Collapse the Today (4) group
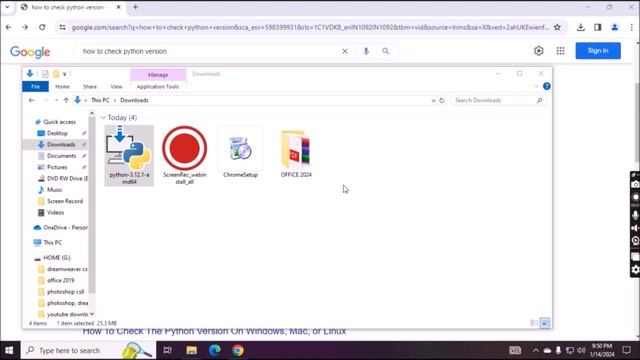640x360 pixels. coord(103,118)
